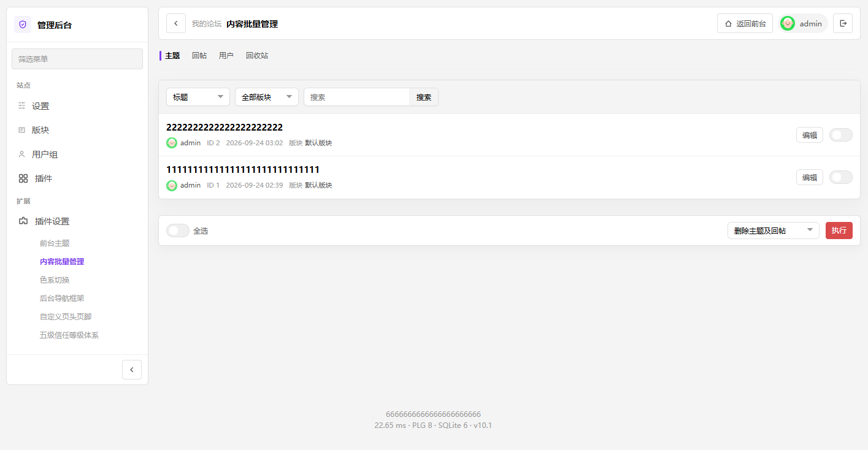Click the shield logo icon beside 管理后台

[x=23, y=25]
